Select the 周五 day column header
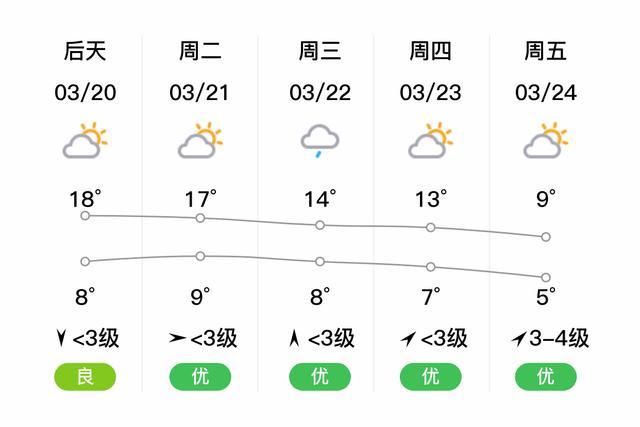The width and height of the screenshot is (640, 427). (546, 51)
